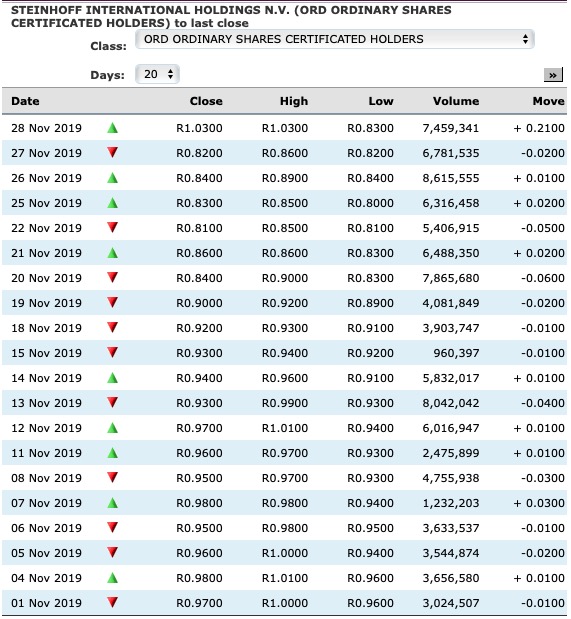Click the green up arrow for 26 Nov 2019
571x619 pixels.
pos(113,178)
